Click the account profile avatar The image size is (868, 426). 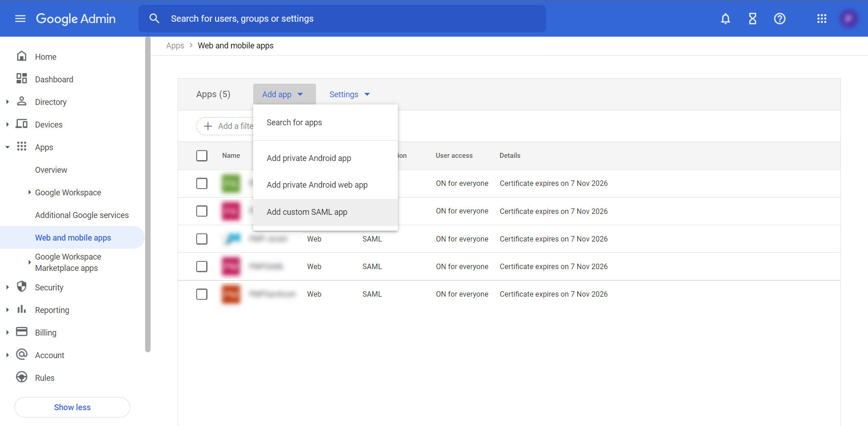[x=849, y=19]
